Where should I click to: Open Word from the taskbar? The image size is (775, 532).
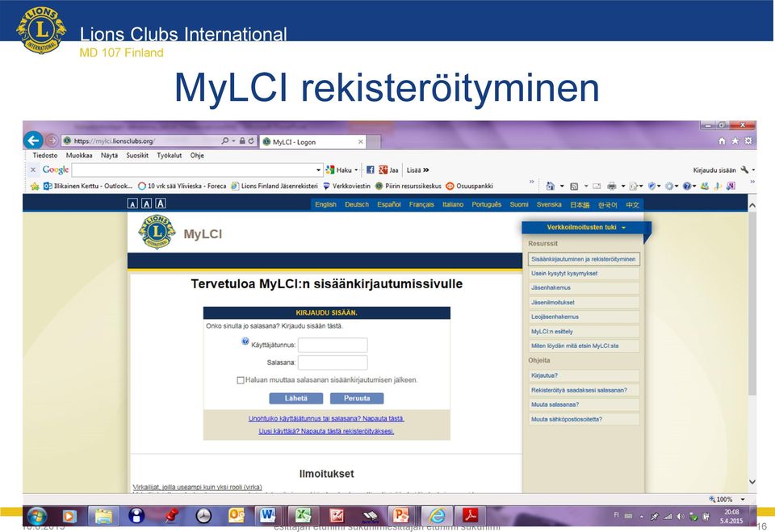tap(268, 516)
